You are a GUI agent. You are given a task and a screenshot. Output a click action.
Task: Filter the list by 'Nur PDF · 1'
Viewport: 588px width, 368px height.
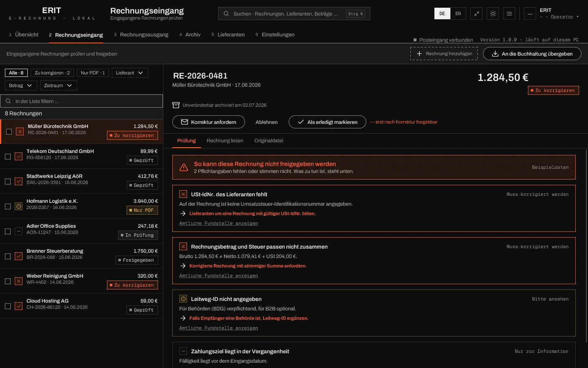(x=93, y=73)
